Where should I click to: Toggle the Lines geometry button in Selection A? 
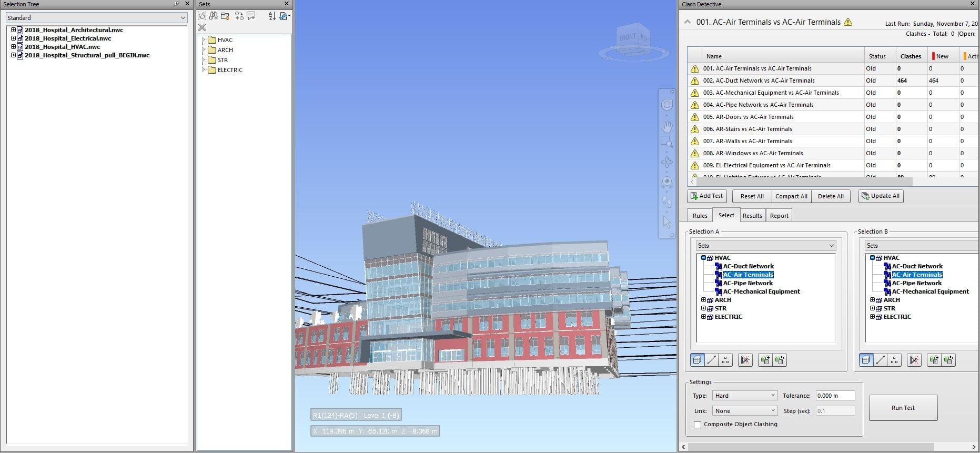(712, 360)
